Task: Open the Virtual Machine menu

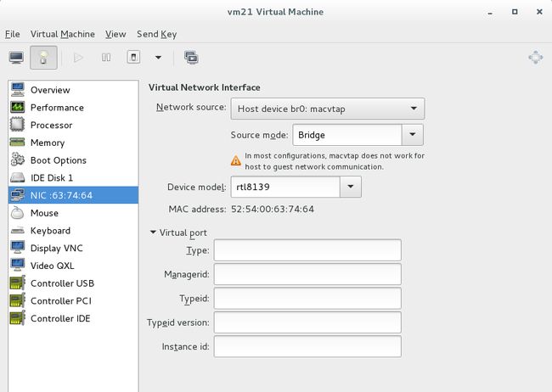Action: pyautogui.click(x=63, y=34)
